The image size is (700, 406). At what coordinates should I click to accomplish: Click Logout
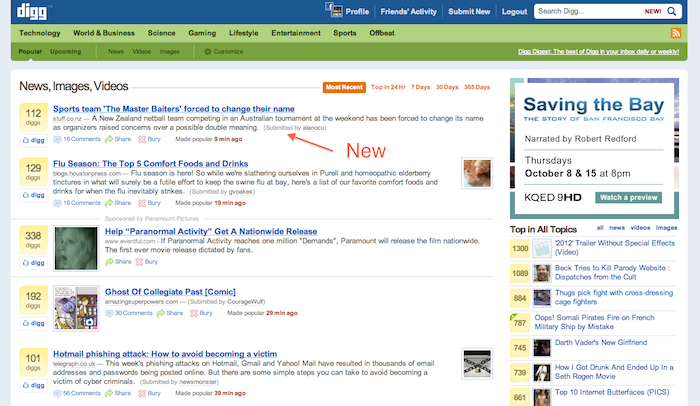(x=514, y=12)
